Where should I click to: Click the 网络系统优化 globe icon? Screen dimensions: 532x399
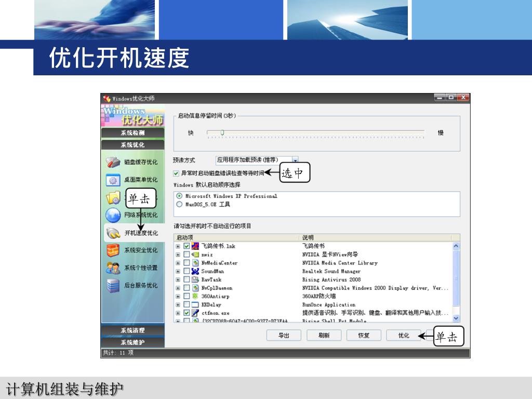pyautogui.click(x=113, y=215)
